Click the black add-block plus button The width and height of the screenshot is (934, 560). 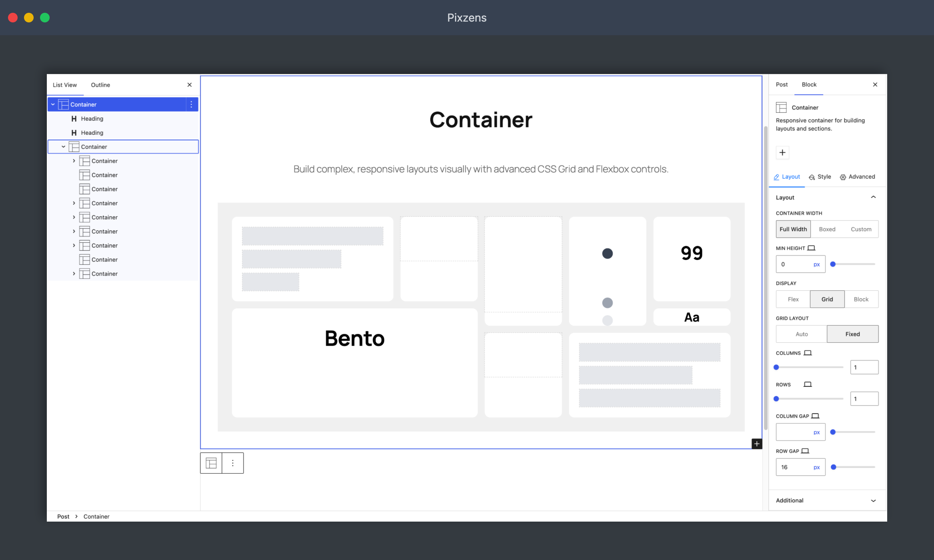756,444
